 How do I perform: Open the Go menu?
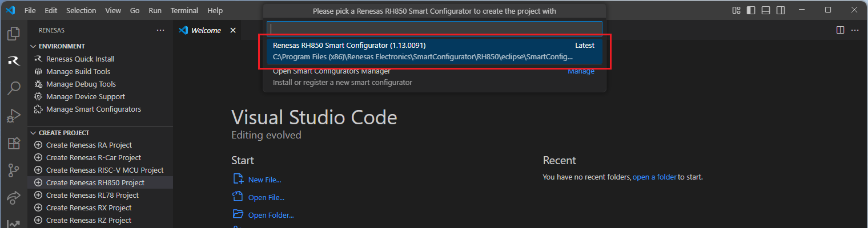135,10
